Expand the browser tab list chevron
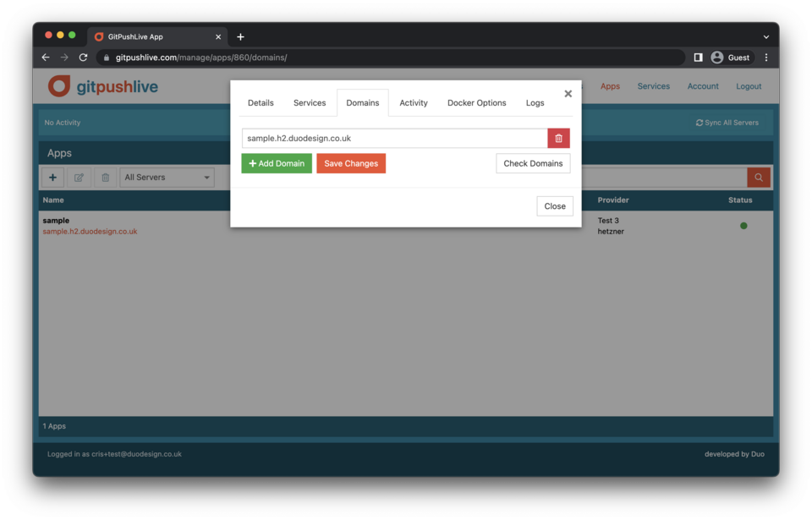The image size is (812, 520). 765,37
